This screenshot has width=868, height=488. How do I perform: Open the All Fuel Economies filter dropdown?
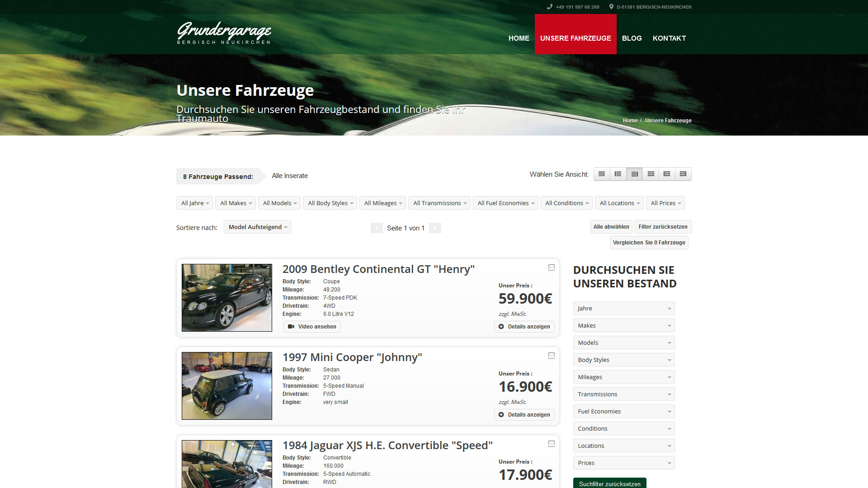[505, 203]
